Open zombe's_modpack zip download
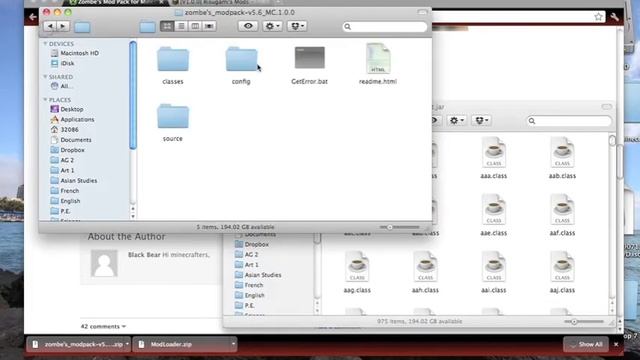This screenshot has width=640, height=360. coord(77,344)
